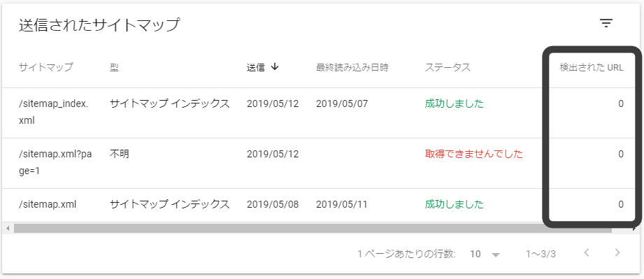Open the /sitemap.xml sitemap row

click(x=322, y=205)
